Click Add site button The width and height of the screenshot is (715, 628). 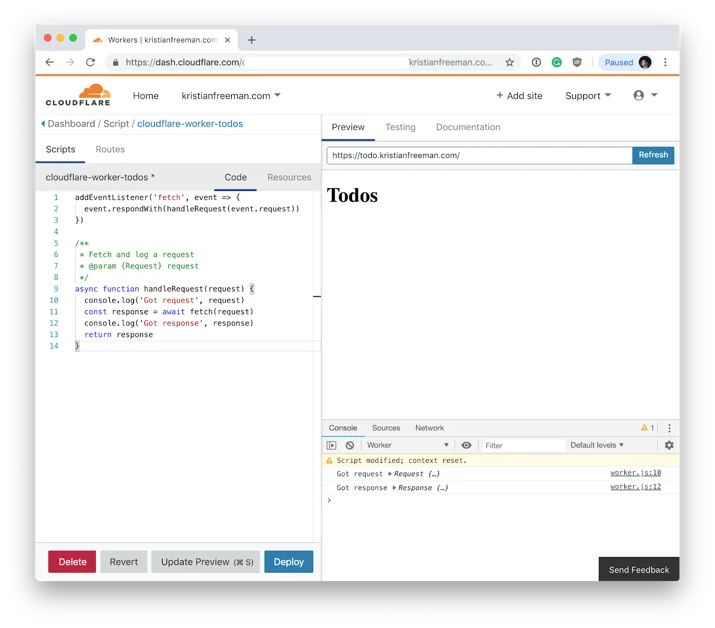(519, 96)
